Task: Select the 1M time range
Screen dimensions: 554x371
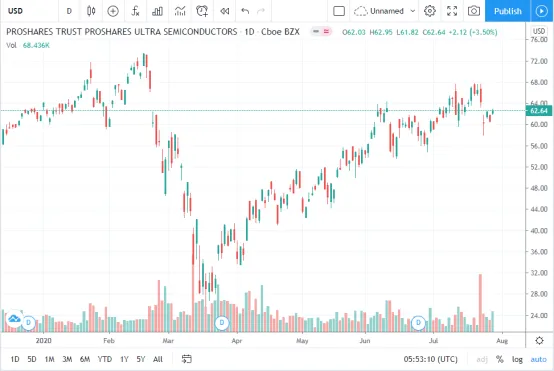Action: [49, 359]
